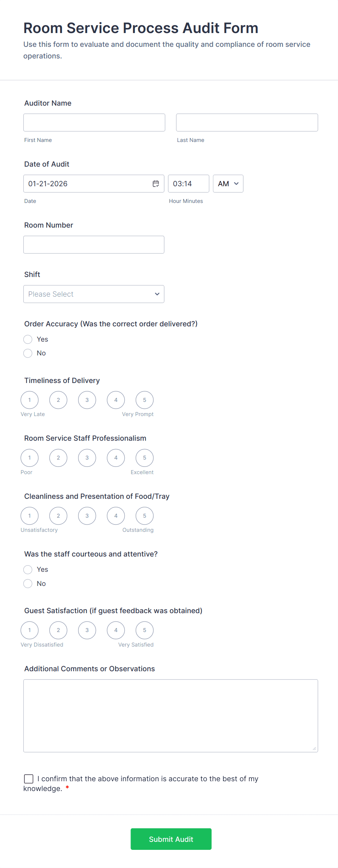Choose Yes for staff courteous and attentive
This screenshot has width=338, height=868.
(x=28, y=569)
